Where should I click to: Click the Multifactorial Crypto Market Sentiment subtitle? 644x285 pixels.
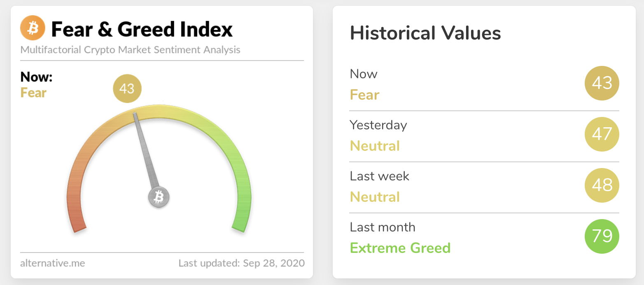tap(130, 50)
